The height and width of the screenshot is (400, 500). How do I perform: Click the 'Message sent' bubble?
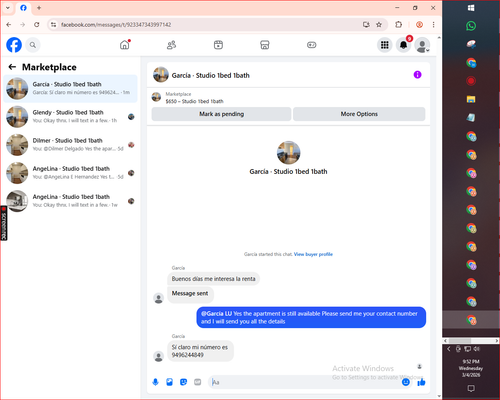tap(190, 294)
